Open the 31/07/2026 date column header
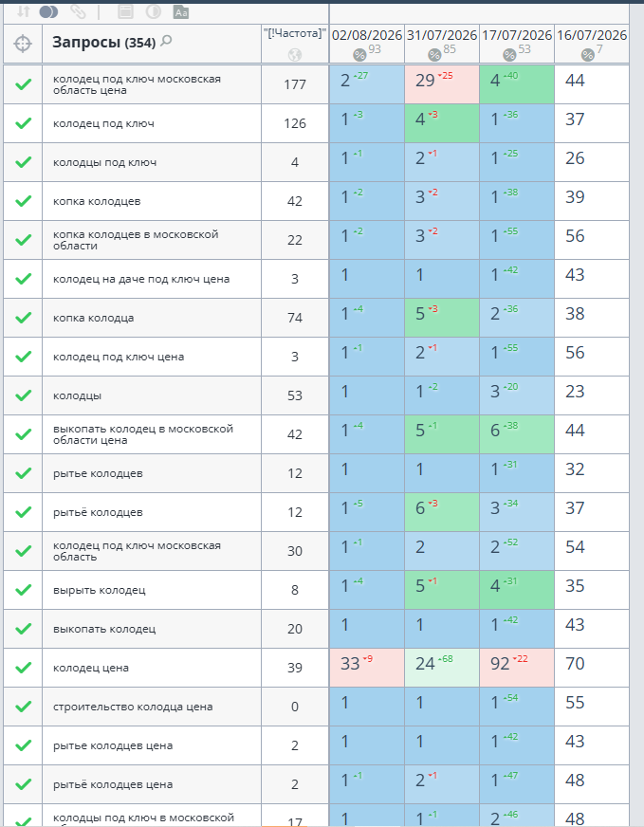This screenshot has height=827, width=644. pos(442,35)
